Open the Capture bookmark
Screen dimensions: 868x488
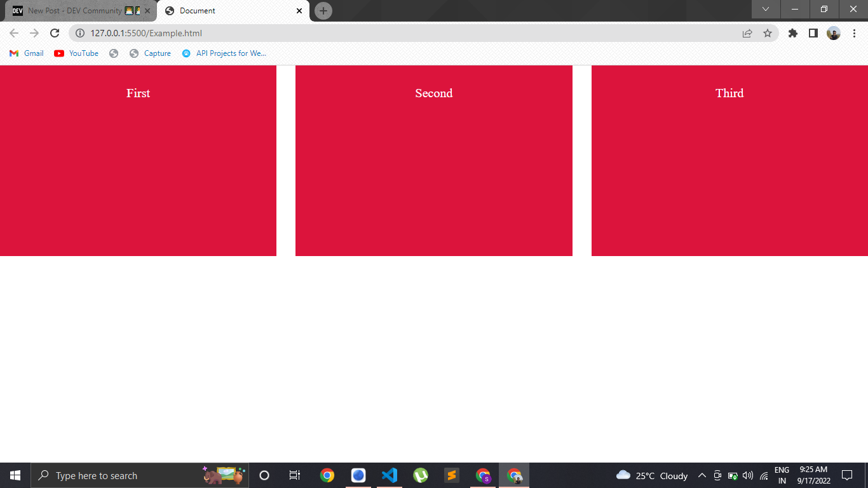150,53
